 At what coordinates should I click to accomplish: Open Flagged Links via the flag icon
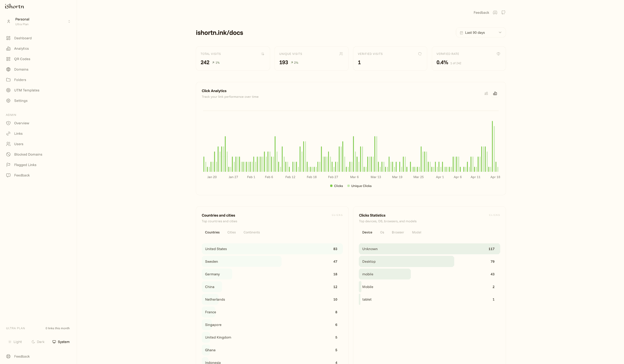tap(9, 165)
